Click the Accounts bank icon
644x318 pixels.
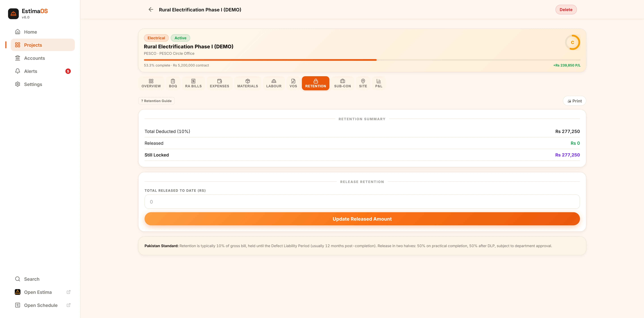(x=18, y=58)
